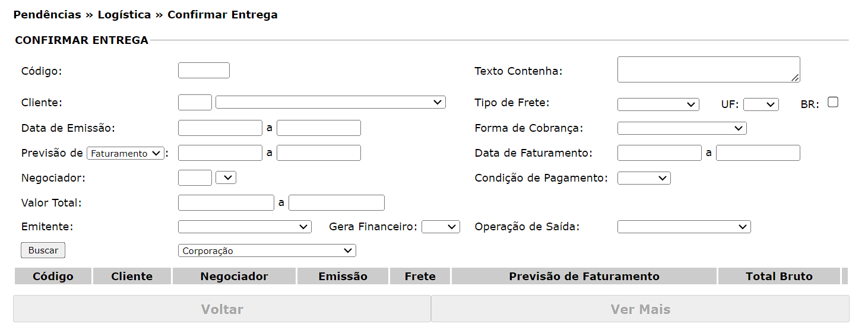This screenshot has width=868, height=330.
Task: Click the Texto Contenha text area
Action: pos(708,69)
